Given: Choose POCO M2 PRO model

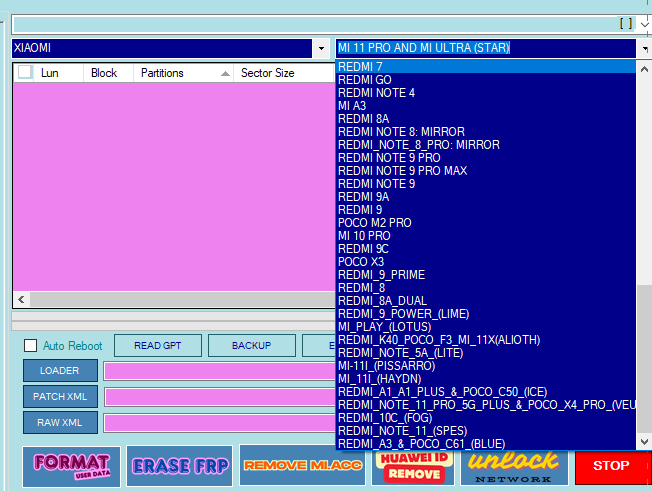Looking at the screenshot, I should 486,223.
